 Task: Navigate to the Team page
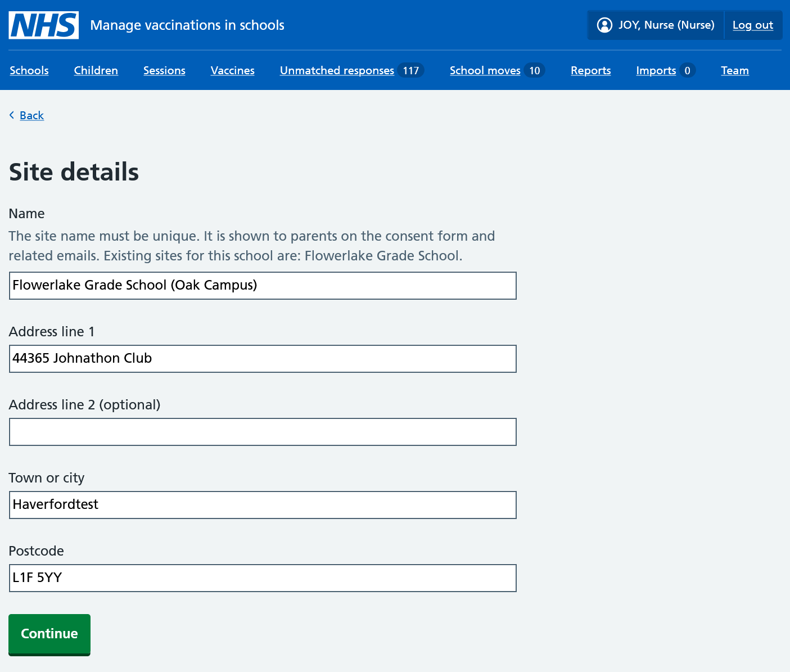tap(734, 70)
